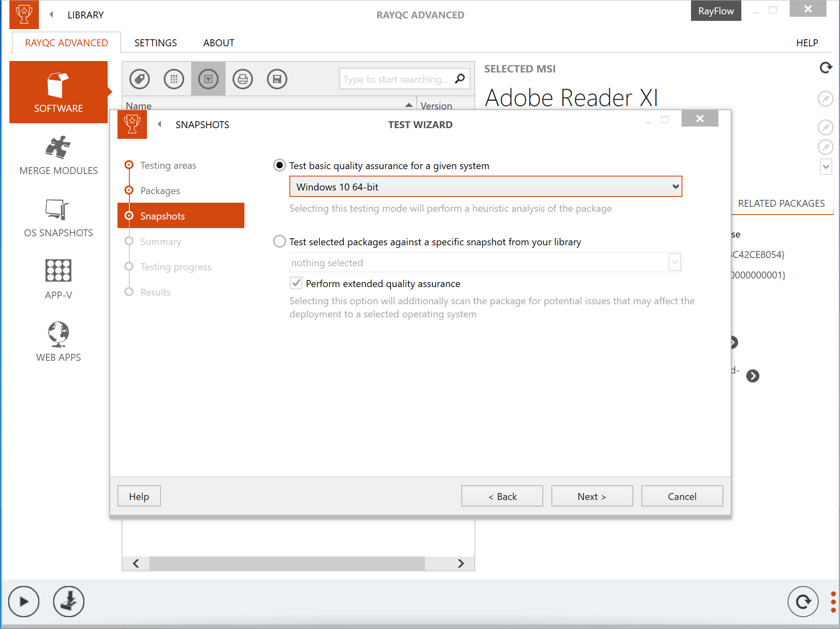Screen dimensions: 840x629
Task: Click the scroll left arrow in library list
Action: tap(136, 563)
